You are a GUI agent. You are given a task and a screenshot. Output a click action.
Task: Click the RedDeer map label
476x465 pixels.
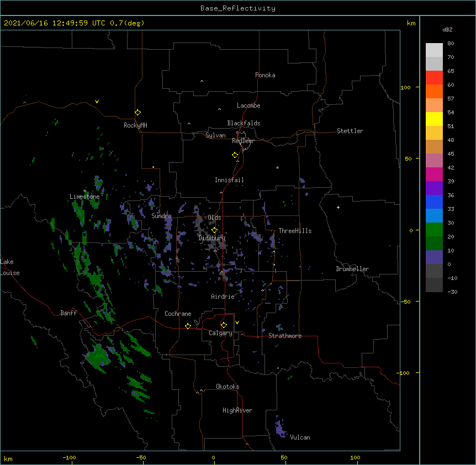[x=243, y=141]
